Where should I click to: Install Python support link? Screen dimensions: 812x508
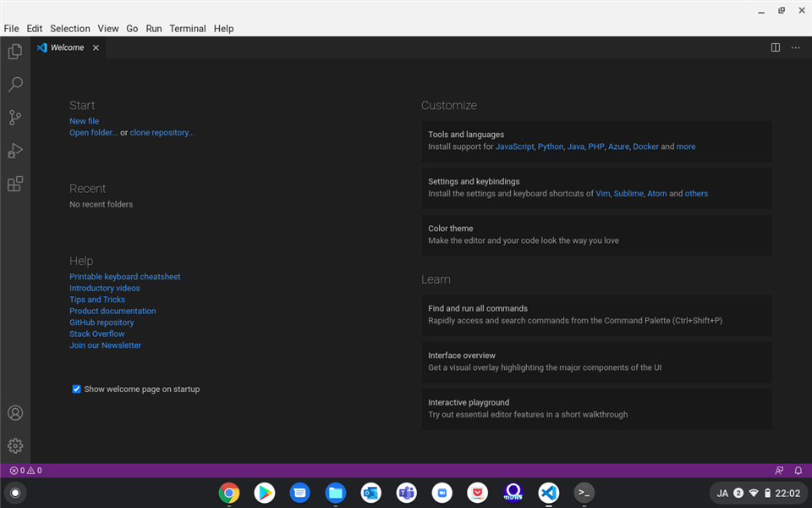point(551,146)
